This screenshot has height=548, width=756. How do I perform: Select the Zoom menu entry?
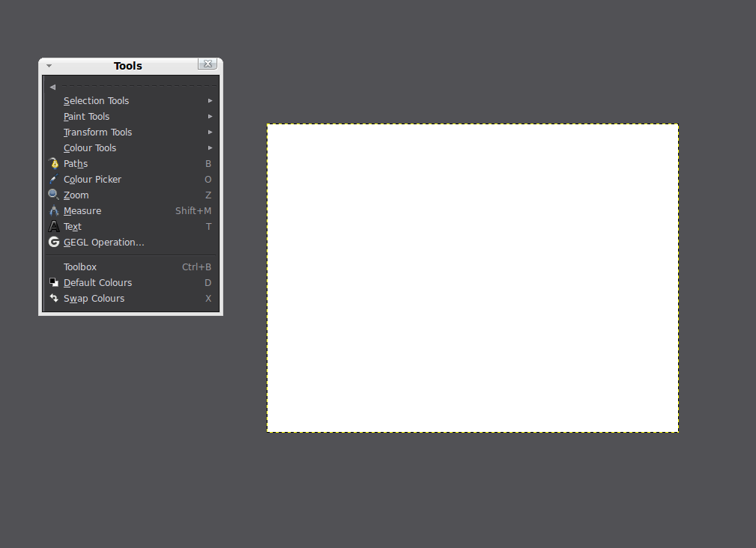130,195
